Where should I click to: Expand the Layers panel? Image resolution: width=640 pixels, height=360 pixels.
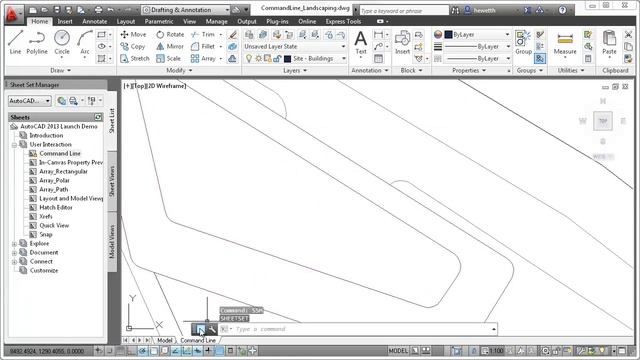click(x=295, y=71)
